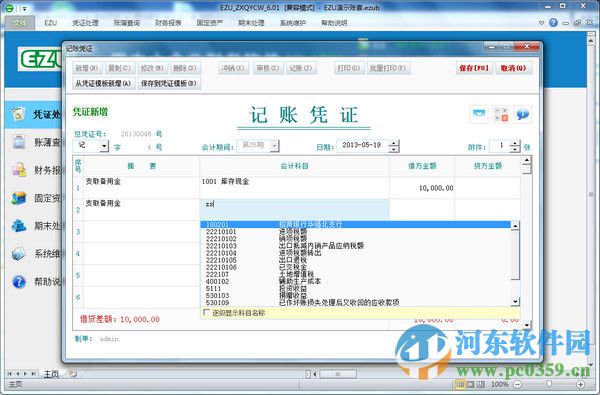Click 从凭证模板新增(A) button

tap(103, 83)
